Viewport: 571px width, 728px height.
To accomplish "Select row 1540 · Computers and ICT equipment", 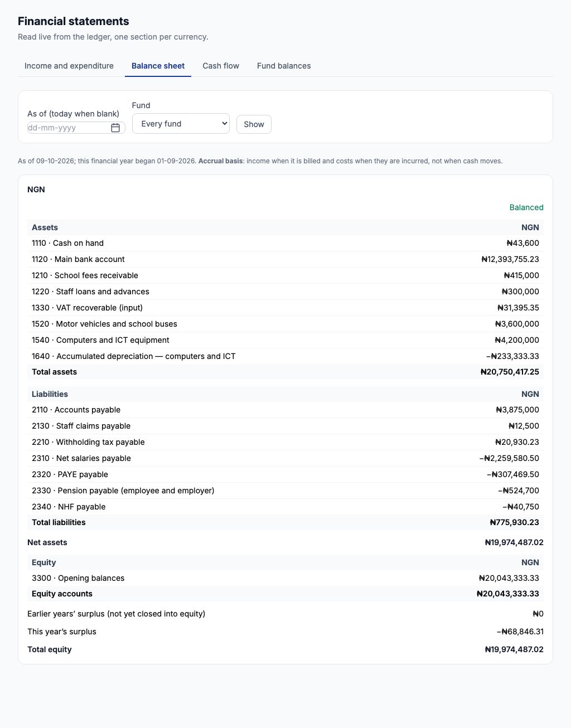I will [x=285, y=340].
